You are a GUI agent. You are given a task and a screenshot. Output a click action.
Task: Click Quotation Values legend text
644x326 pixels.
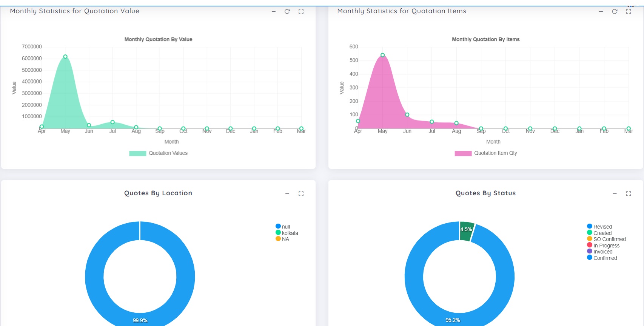pos(168,153)
